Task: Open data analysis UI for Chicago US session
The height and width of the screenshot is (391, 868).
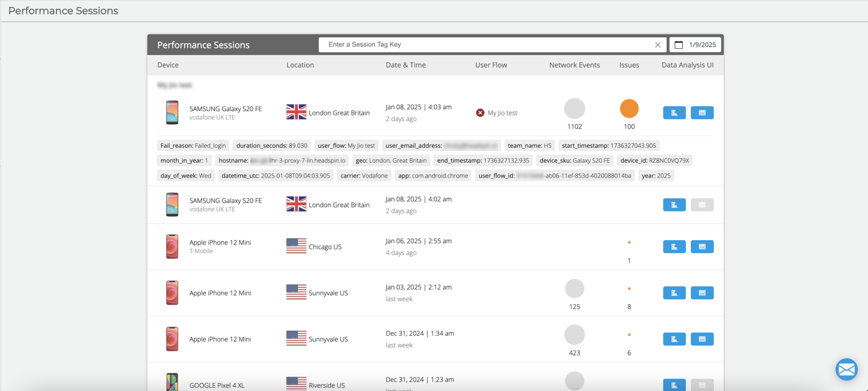Action: pos(702,247)
